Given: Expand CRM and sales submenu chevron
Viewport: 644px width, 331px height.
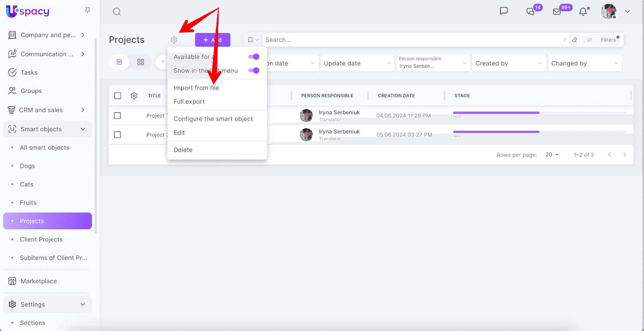Looking at the screenshot, I should [83, 110].
